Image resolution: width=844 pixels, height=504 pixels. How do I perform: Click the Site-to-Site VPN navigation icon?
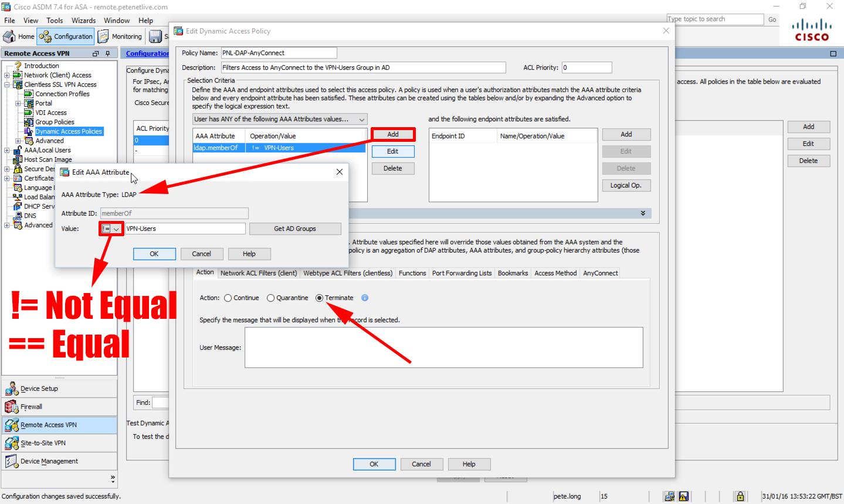pos(11,443)
